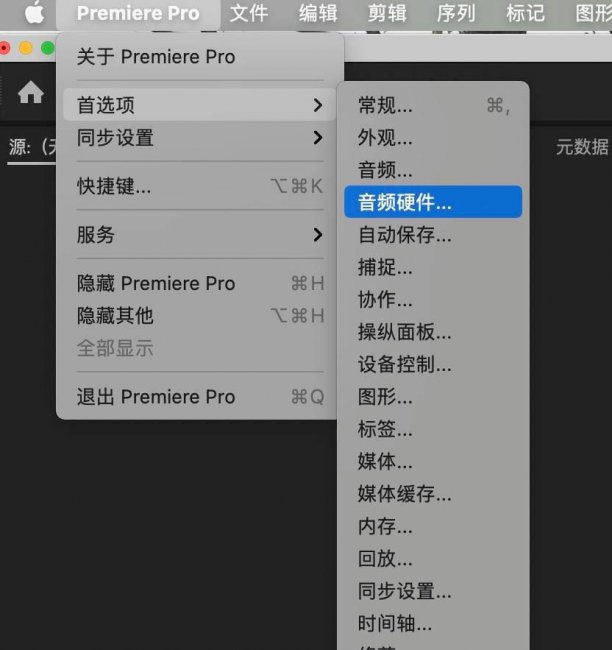Open the 文件 menu

click(x=249, y=13)
